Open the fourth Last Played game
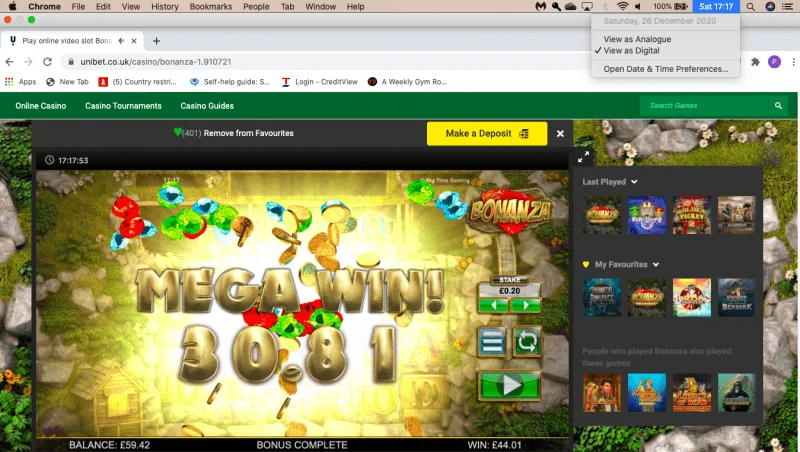The width and height of the screenshot is (800, 452). pos(737,215)
